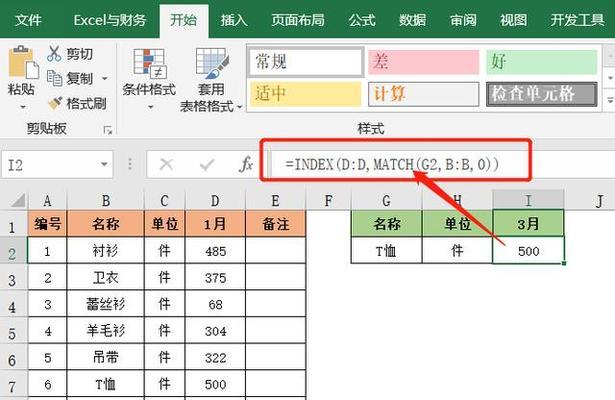The height and width of the screenshot is (400, 615).
Task: Expand Format as Table dropdown arrow
Action: coord(239,106)
